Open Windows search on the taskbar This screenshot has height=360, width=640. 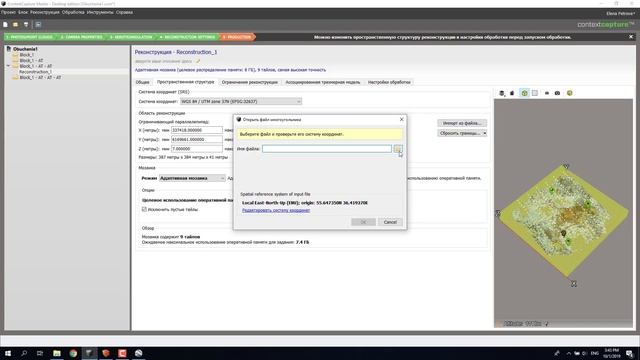click(24, 353)
